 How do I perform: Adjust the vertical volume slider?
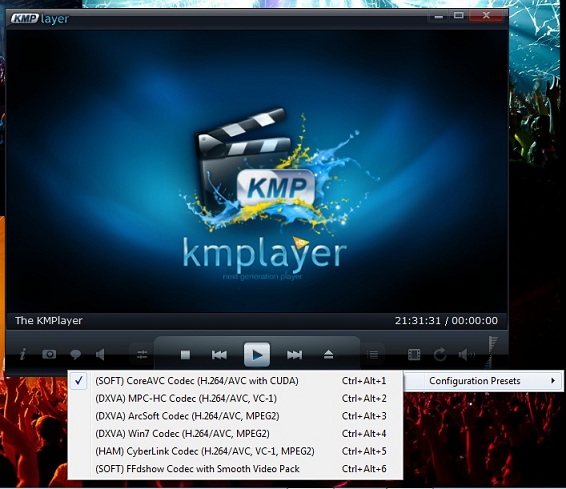coord(492,352)
